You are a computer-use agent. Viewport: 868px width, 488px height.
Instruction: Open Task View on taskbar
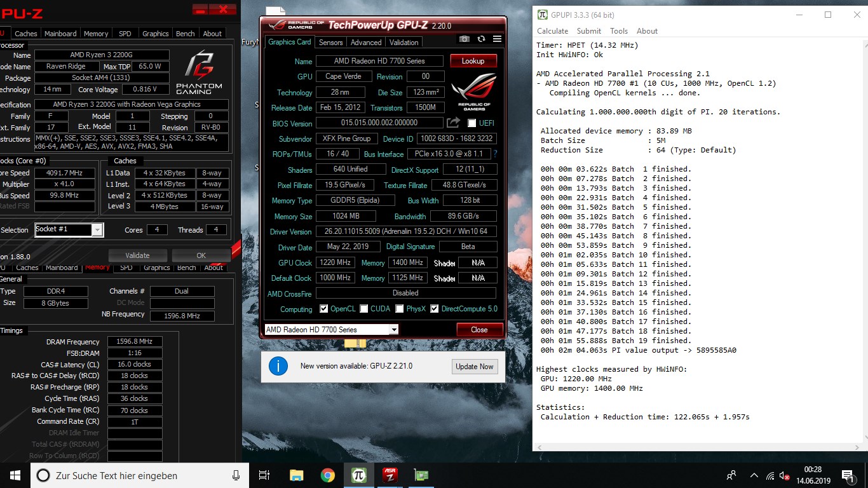265,475
